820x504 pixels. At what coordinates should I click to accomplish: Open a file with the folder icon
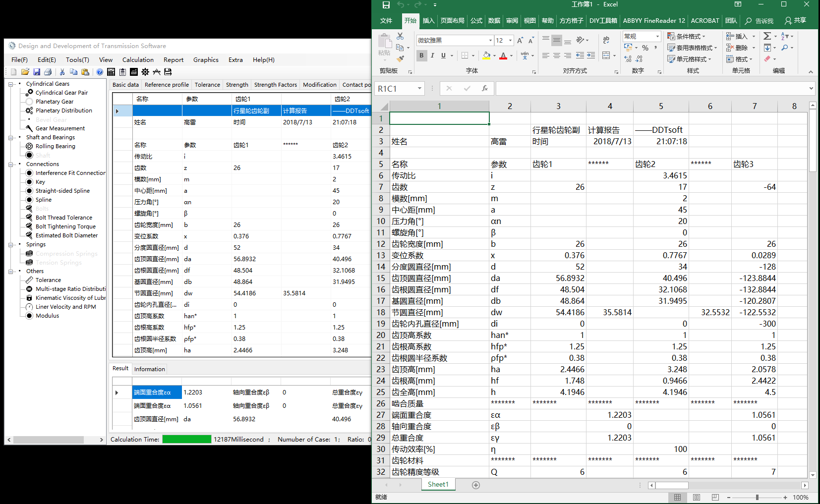25,72
